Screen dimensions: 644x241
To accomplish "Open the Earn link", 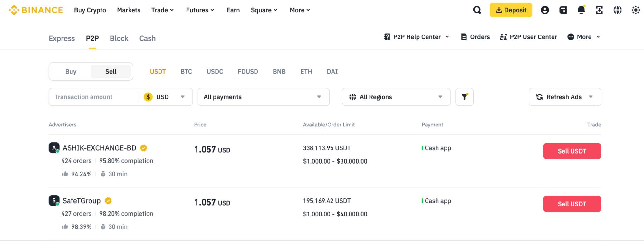I will click(233, 10).
